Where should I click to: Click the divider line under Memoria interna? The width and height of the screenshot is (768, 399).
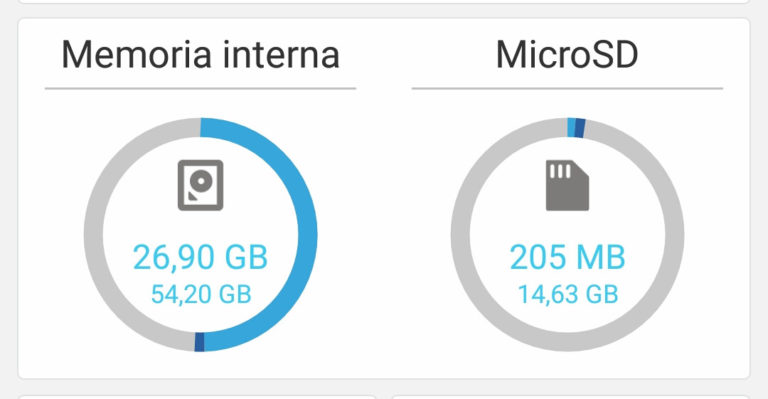point(200,89)
